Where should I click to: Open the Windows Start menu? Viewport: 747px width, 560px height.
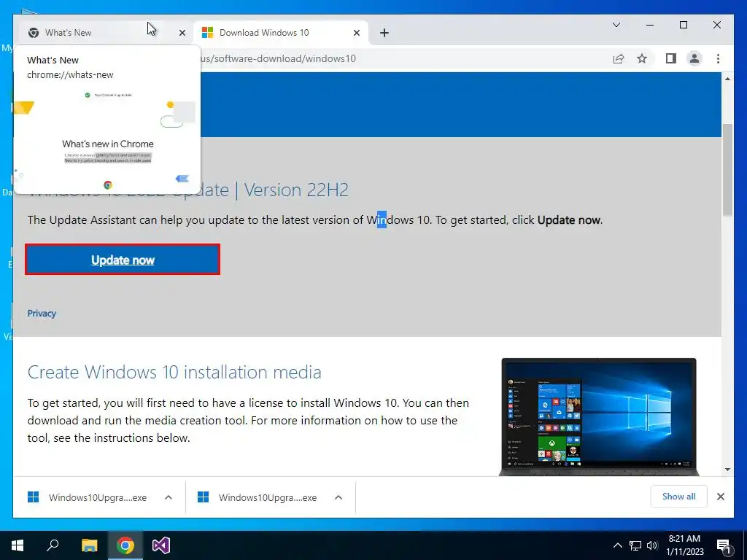(18, 545)
